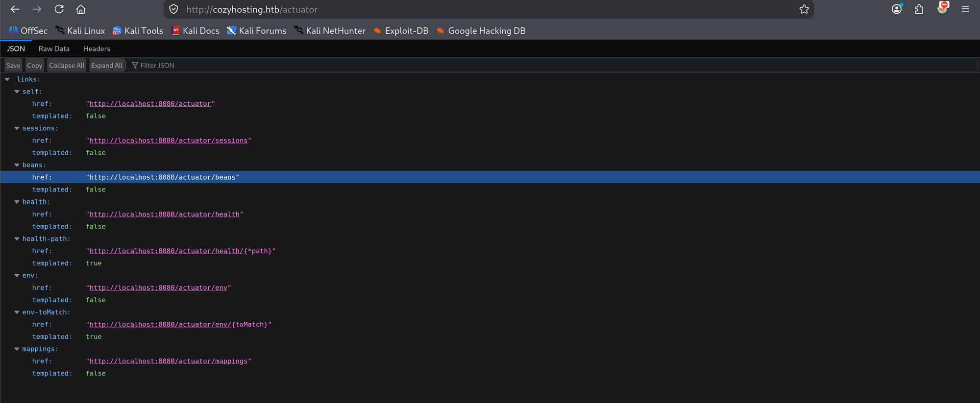This screenshot has width=980, height=403.
Task: Open the Exploit-DB bookmark
Action: point(400,31)
